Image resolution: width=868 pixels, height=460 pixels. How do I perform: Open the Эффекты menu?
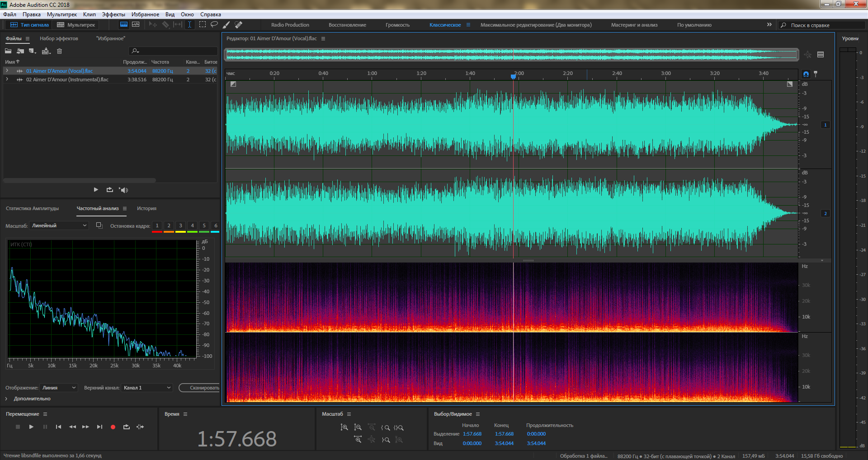click(x=113, y=14)
